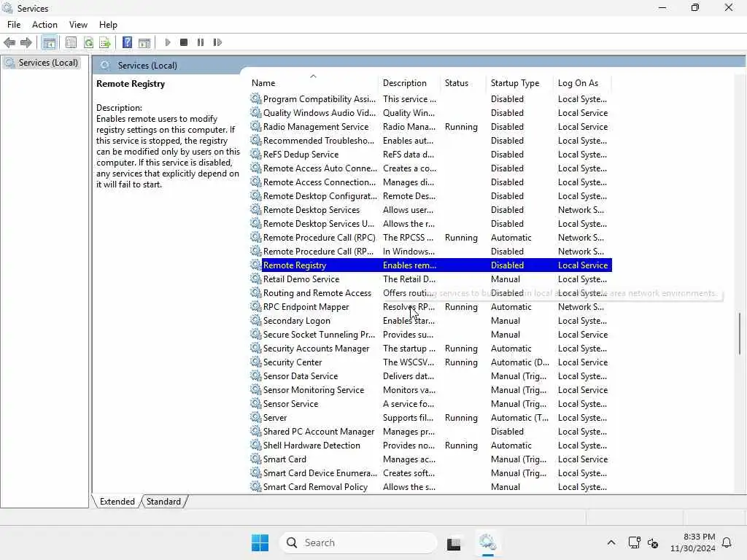Click the gear icon beside Server service
This screenshot has height=560, width=747.
[256, 418]
